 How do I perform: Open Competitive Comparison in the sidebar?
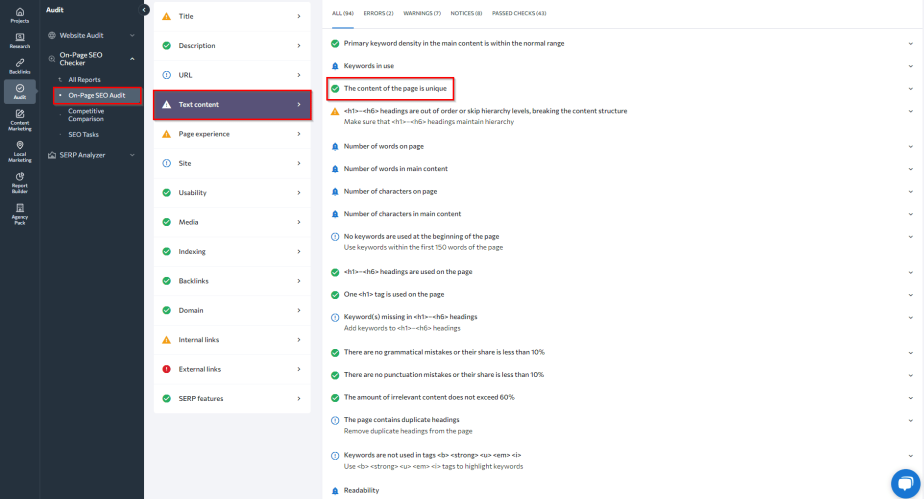[86, 115]
